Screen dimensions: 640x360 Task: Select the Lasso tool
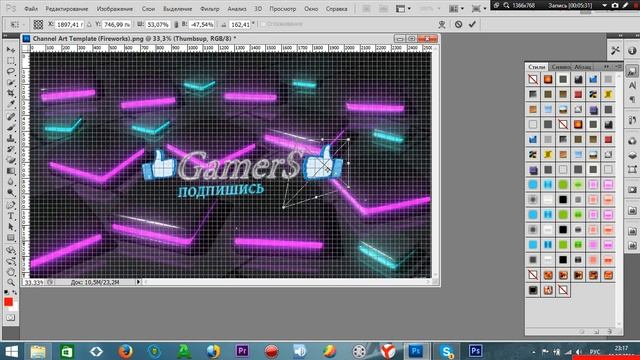tap(11, 71)
